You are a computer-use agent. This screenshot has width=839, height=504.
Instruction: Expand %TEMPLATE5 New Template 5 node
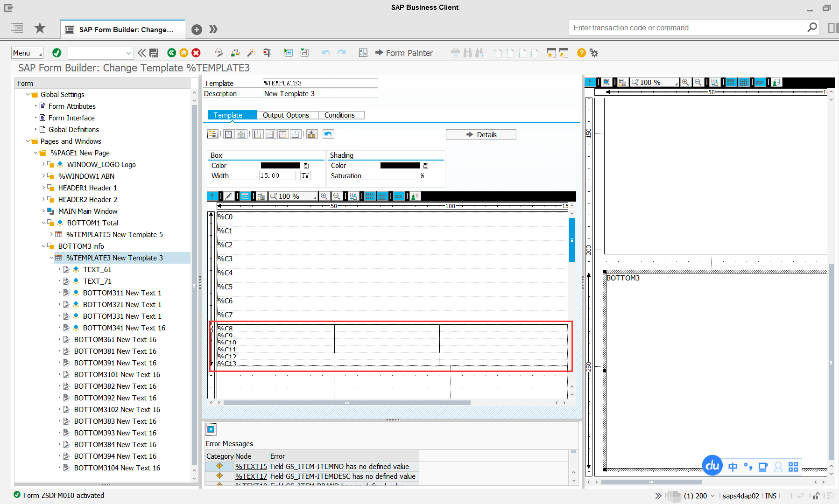51,234
